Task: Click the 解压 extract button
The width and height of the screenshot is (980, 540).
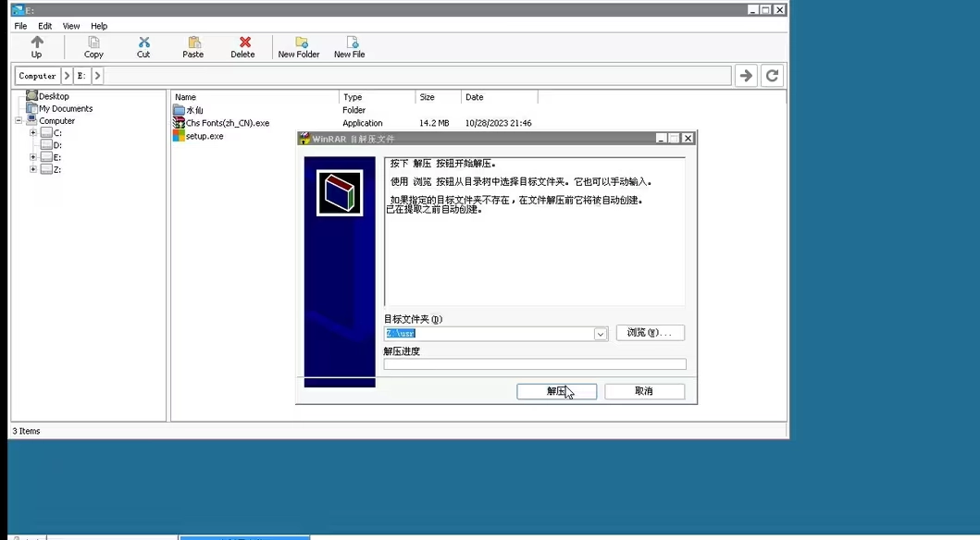Action: pos(556,391)
